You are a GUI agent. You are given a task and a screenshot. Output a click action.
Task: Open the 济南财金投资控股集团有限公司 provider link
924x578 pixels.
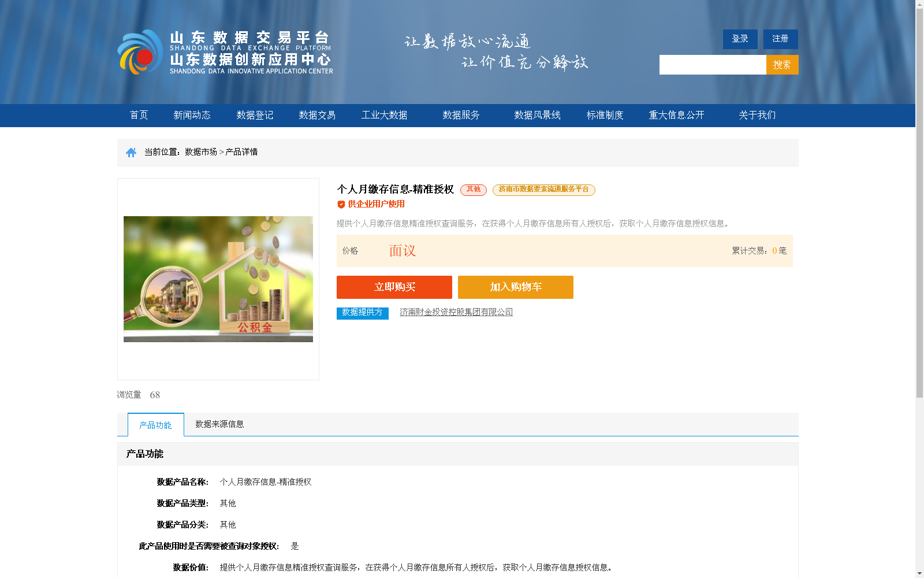pyautogui.click(x=456, y=312)
